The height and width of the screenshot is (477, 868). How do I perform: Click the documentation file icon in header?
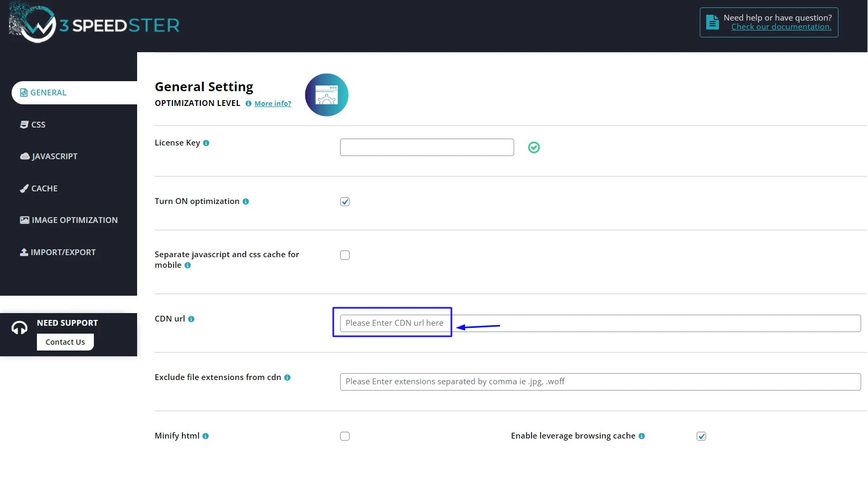[x=712, y=22]
